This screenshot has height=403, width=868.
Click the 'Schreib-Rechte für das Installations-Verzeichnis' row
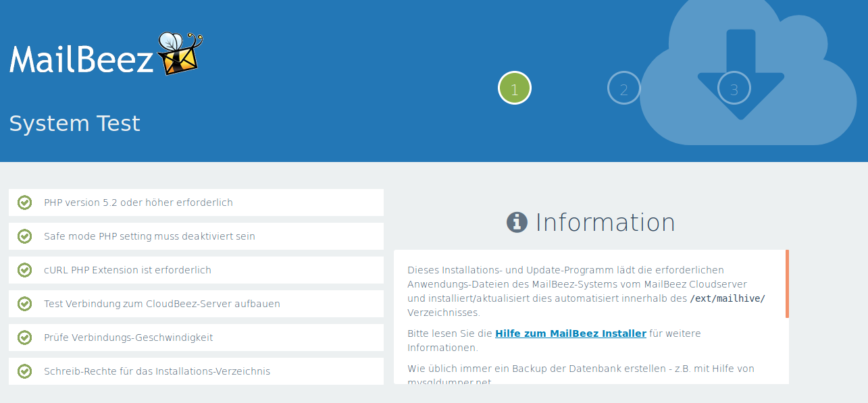coord(196,371)
